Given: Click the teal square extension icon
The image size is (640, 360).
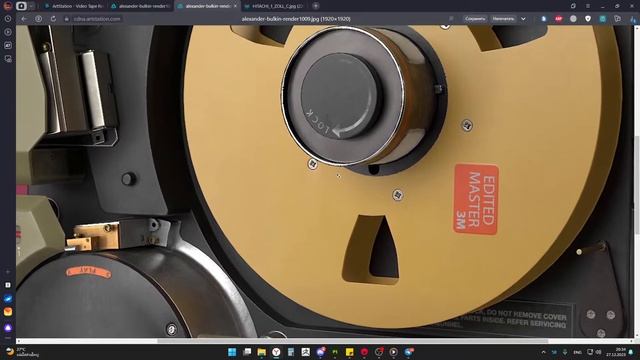Looking at the screenshot, I should click(x=602, y=19).
